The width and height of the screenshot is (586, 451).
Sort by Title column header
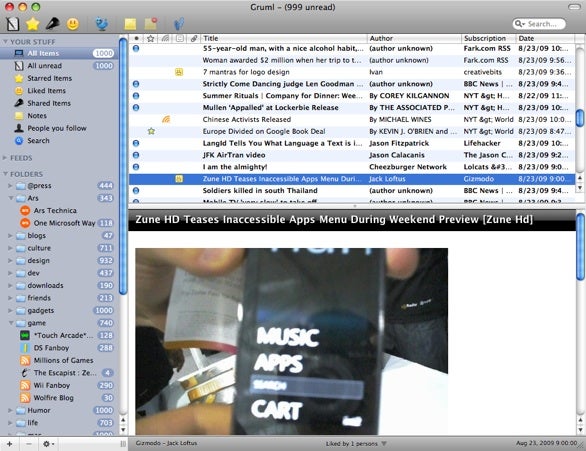[x=284, y=38]
